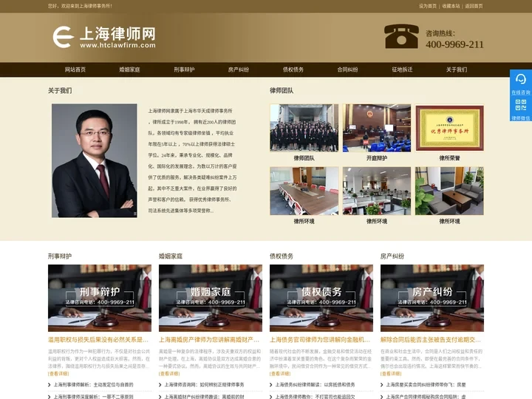Click the 债权债务 column heading above banner
Viewport: 532px width, 399px height.
tap(282, 256)
